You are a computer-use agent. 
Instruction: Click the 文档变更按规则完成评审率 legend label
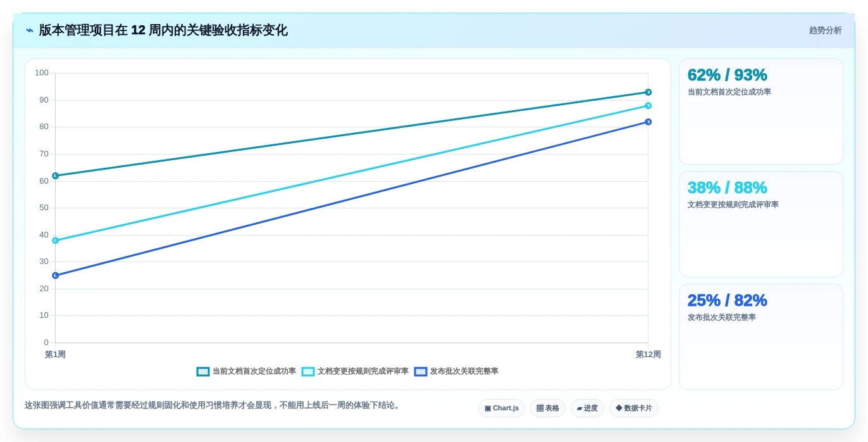click(363, 372)
